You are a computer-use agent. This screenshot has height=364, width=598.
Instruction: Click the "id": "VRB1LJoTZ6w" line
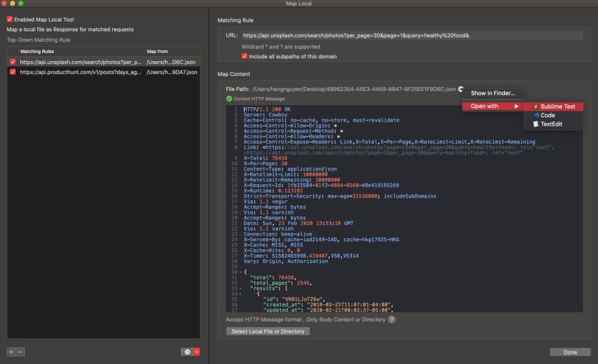294,299
